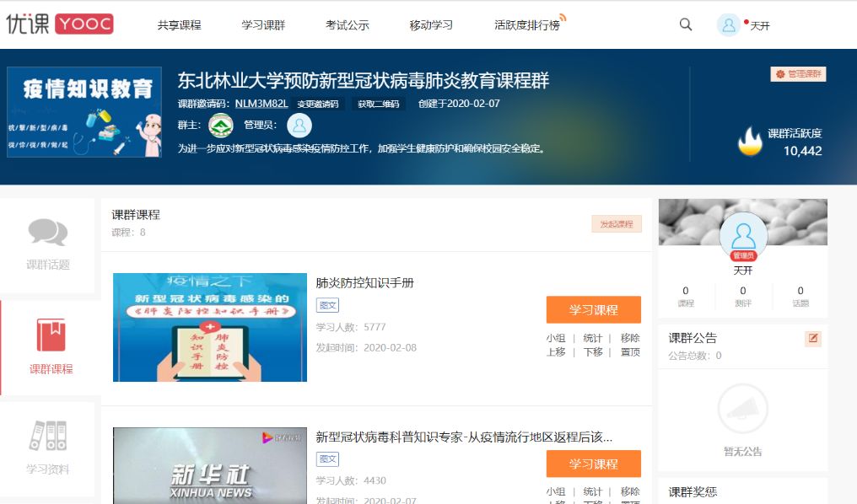Image resolution: width=857 pixels, height=504 pixels.
Task: Go to 活跃度排行榜 in navigation
Action: (x=526, y=25)
